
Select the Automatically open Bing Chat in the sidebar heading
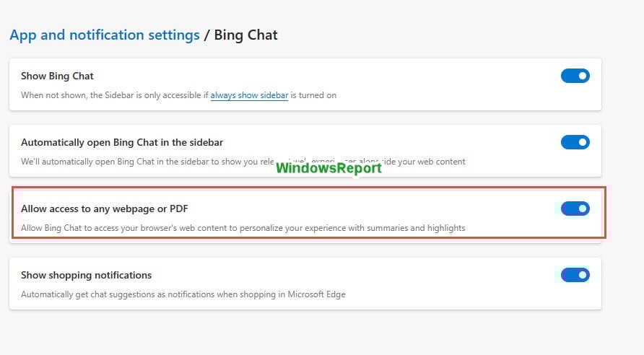pyautogui.click(x=122, y=142)
